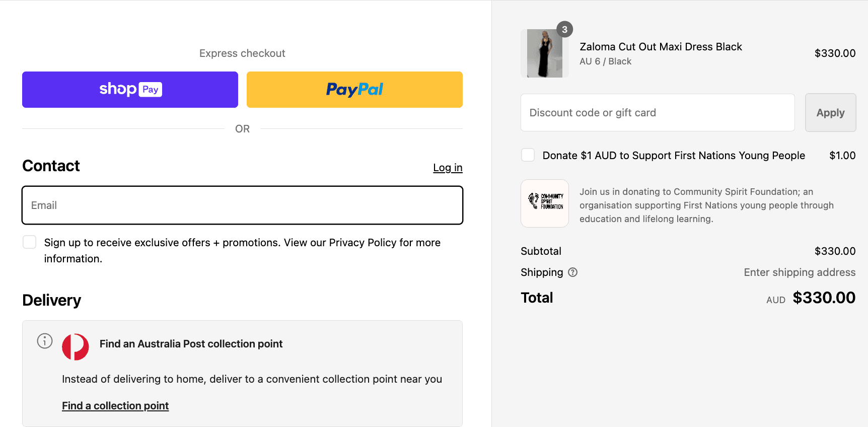Image resolution: width=868 pixels, height=427 pixels.
Task: Pay with Shop Pay express button
Action: (130, 90)
